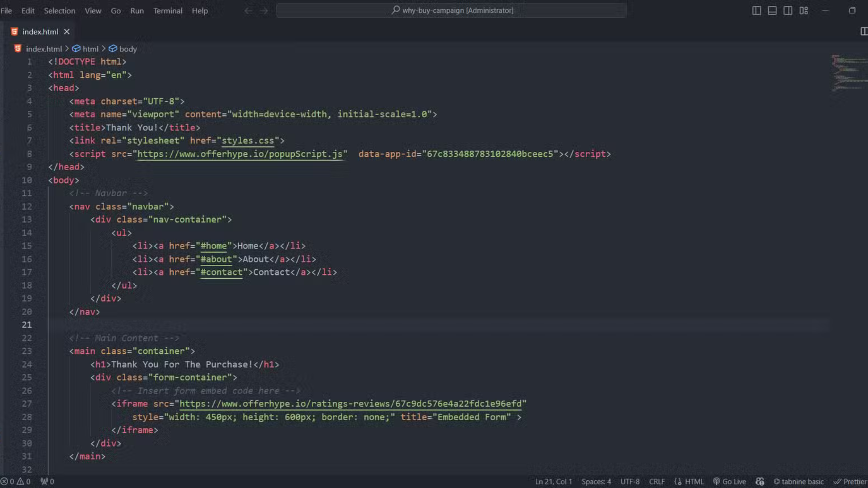Click the ports forwarded status icon
Viewport: 868px width, 488px height.
pyautogui.click(x=47, y=482)
